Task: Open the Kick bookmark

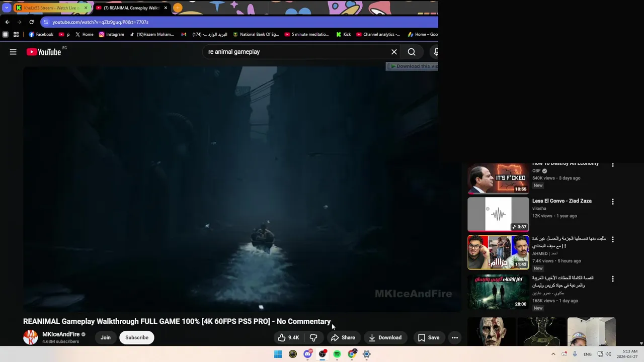Action: click(344, 35)
